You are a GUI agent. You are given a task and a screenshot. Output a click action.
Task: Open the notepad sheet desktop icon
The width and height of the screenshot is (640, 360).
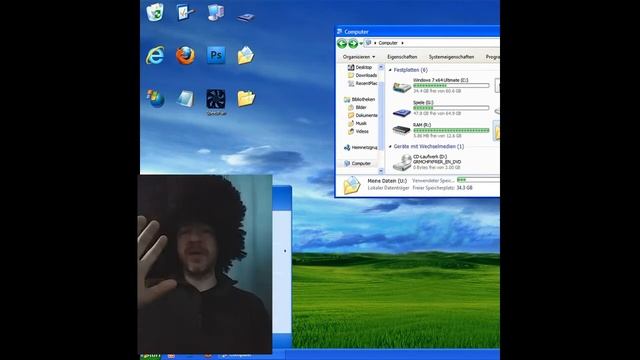click(x=185, y=98)
